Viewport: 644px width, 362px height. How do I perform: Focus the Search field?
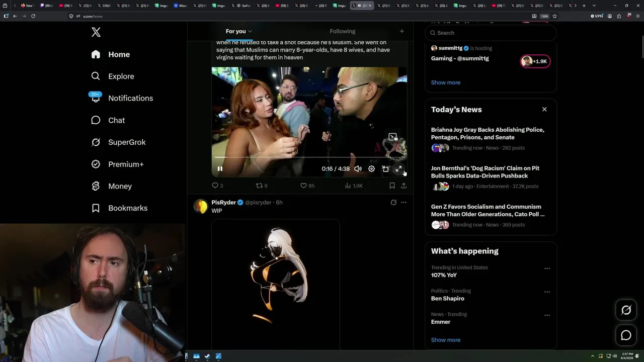coord(491,33)
